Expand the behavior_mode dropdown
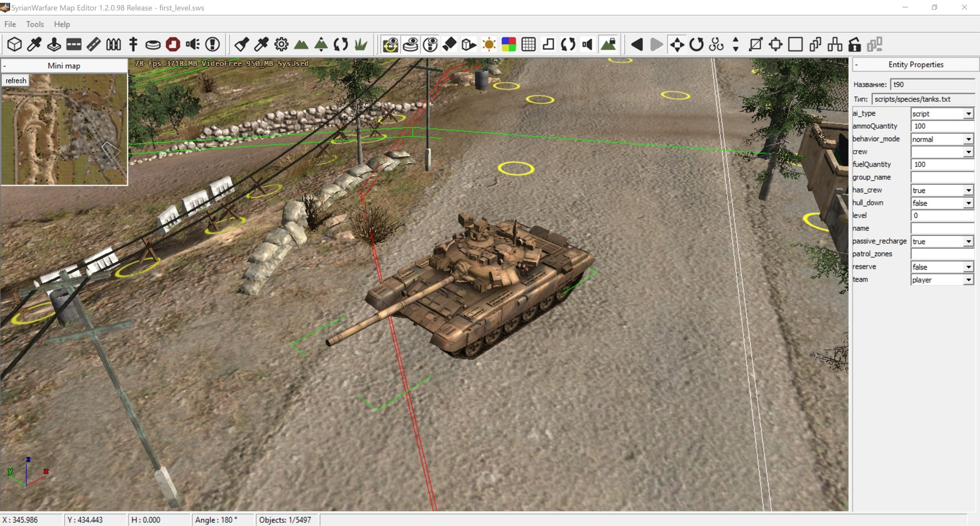 (x=968, y=139)
